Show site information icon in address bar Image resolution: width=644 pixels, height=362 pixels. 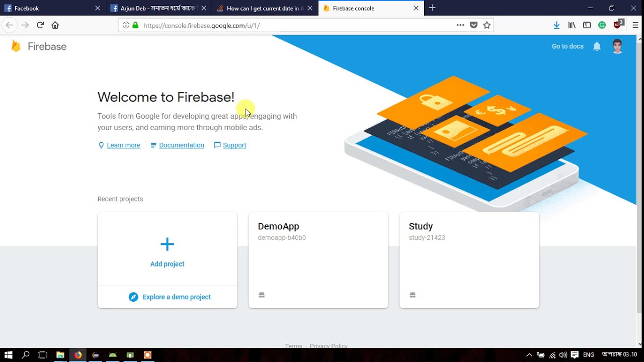(x=126, y=25)
